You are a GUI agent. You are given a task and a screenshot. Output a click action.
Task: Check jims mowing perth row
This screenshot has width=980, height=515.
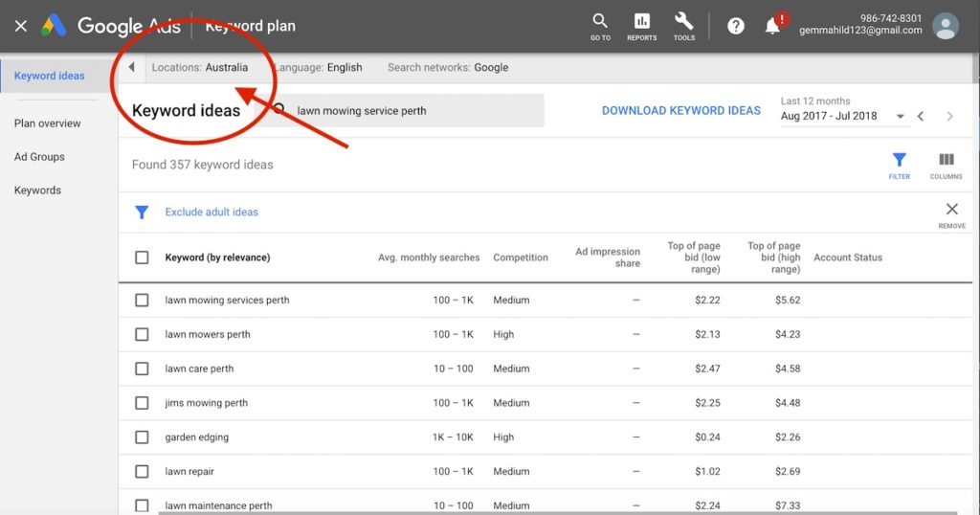click(142, 403)
